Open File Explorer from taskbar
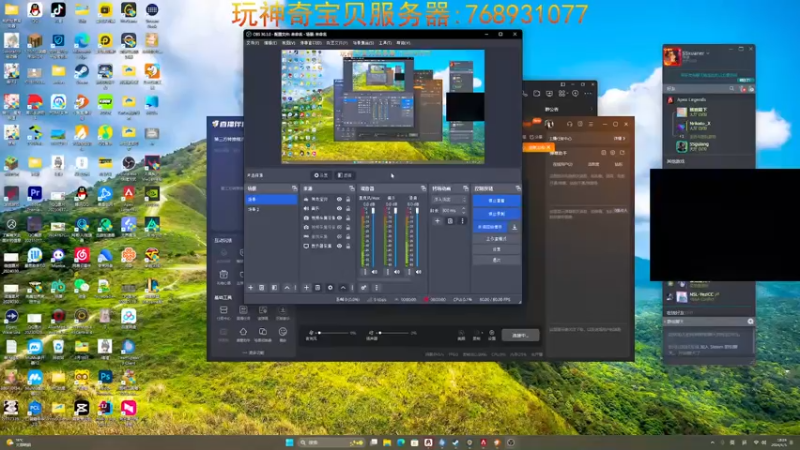Viewport: 800px width, 450px height. pos(387,442)
